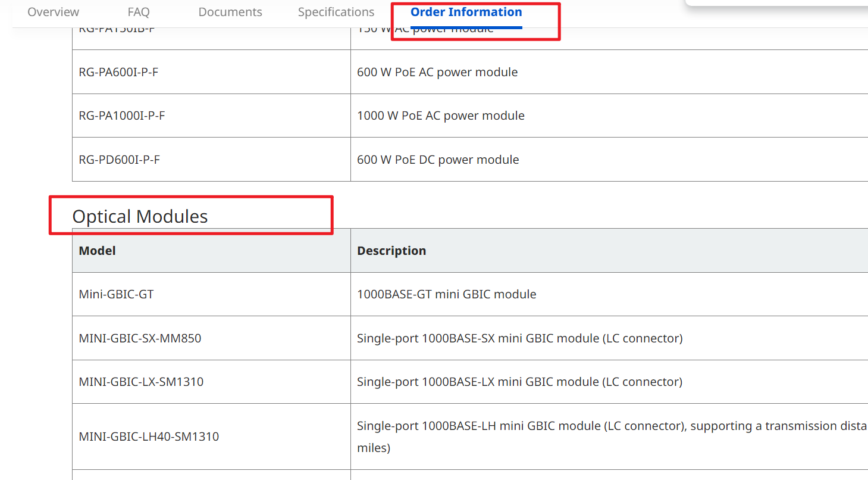Click the Order Information tab
Image resolution: width=868 pixels, height=480 pixels.
pyautogui.click(x=466, y=12)
